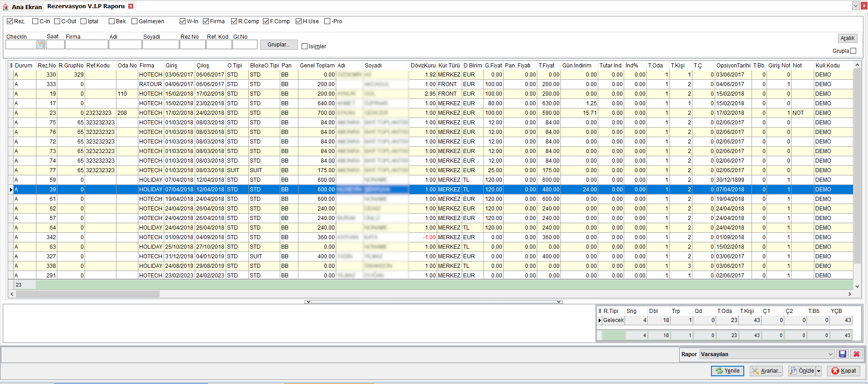Focus the Rez.No filter field

click(x=192, y=45)
